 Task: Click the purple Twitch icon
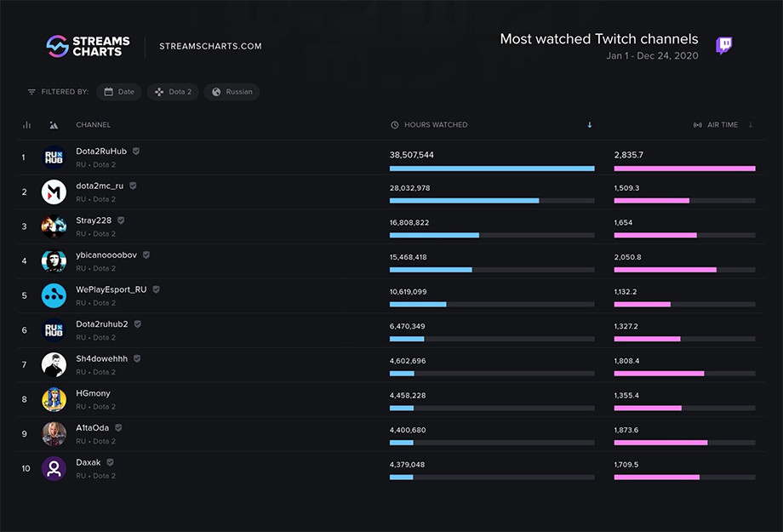pyautogui.click(x=724, y=45)
